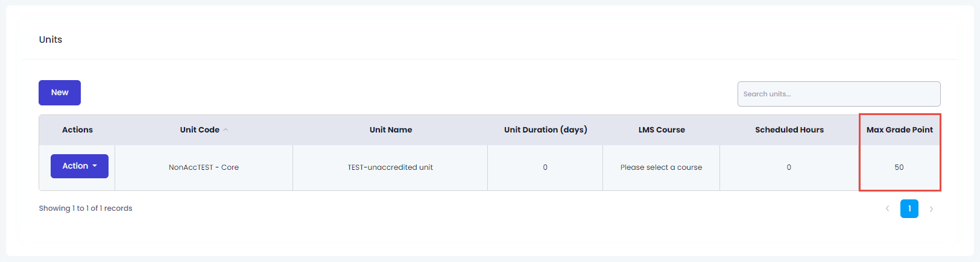
Task: Sort by Unit Code column header
Action: click(200, 129)
